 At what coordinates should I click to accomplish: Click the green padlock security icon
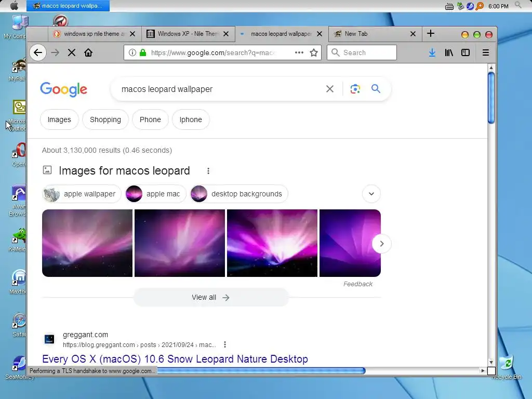[x=143, y=52]
